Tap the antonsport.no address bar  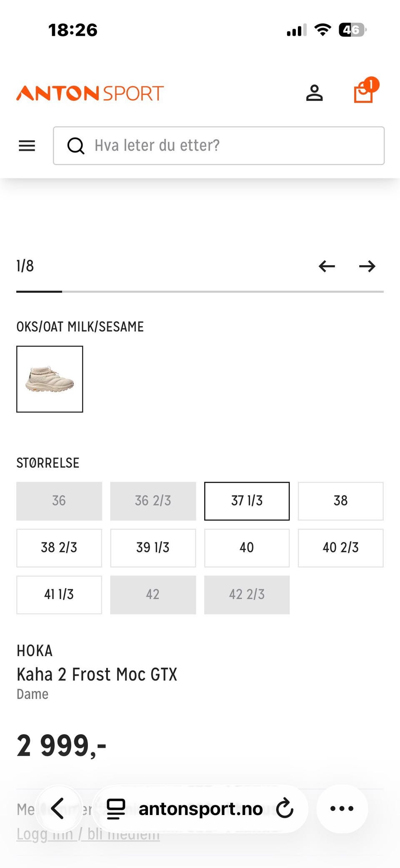pyautogui.click(x=200, y=808)
